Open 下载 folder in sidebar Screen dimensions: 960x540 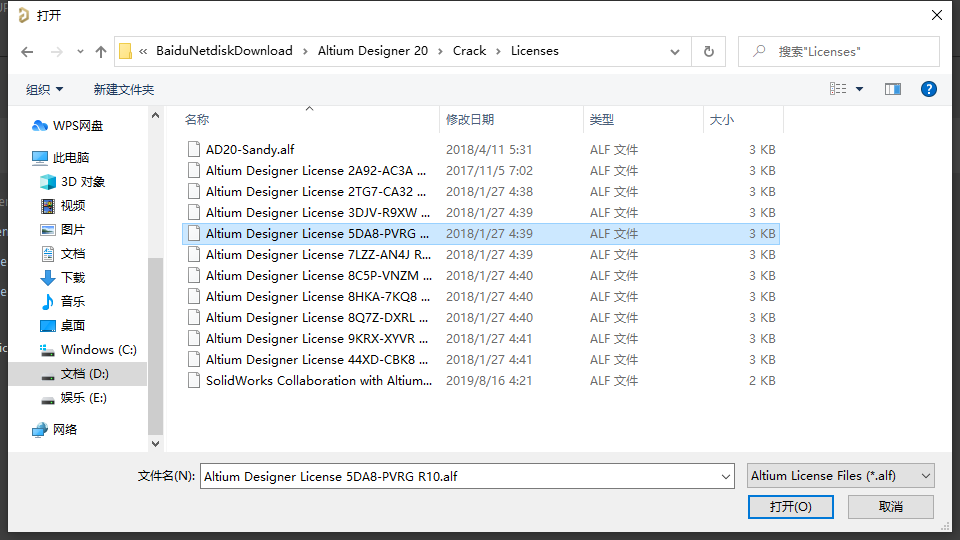pos(62,277)
